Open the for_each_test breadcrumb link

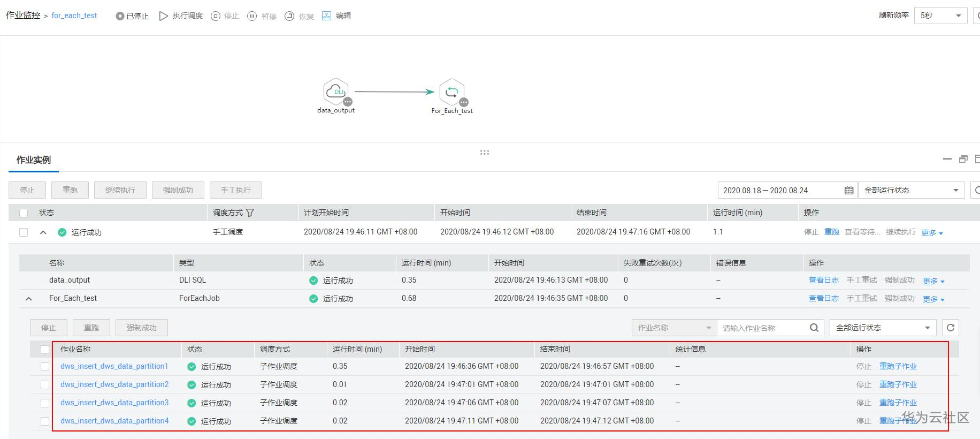click(74, 16)
